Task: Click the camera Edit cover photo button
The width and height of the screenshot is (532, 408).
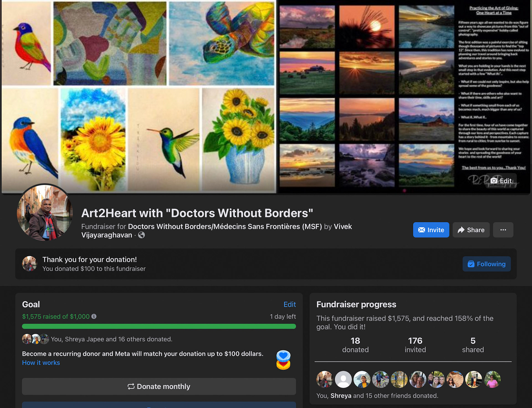Action: (x=501, y=181)
